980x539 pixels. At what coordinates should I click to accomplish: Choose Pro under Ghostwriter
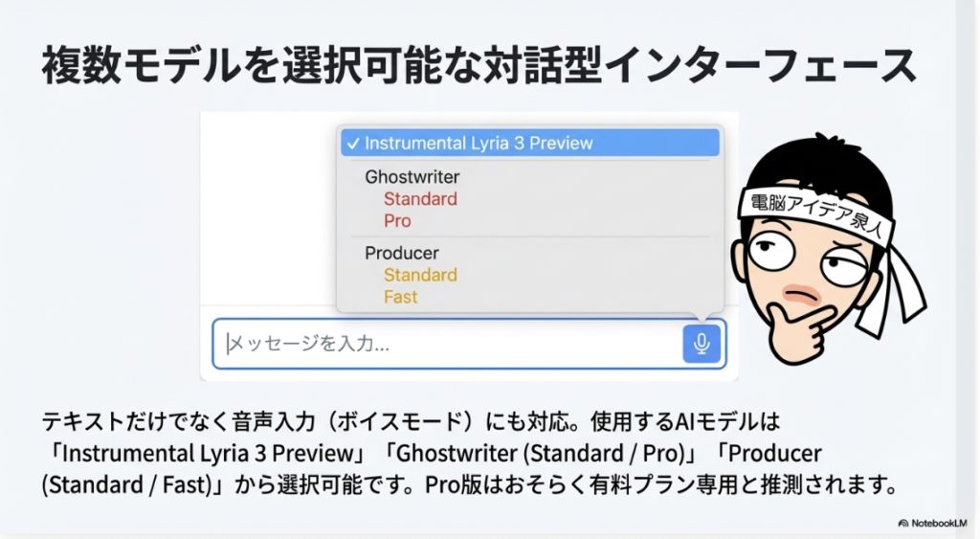coord(397,221)
